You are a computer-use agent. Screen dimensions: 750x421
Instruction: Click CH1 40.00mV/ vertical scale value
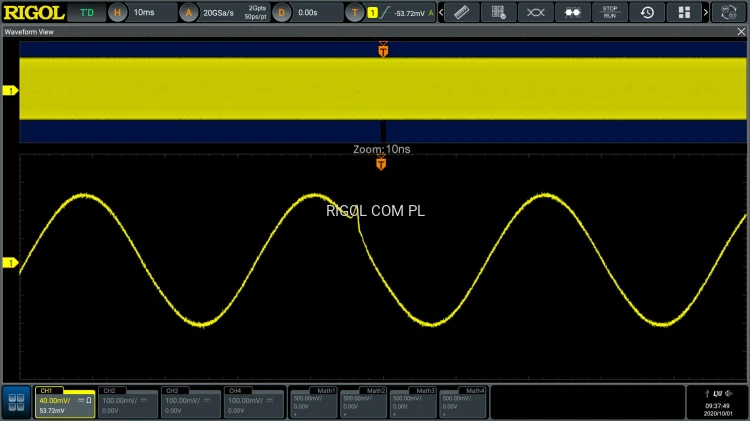(x=55, y=401)
